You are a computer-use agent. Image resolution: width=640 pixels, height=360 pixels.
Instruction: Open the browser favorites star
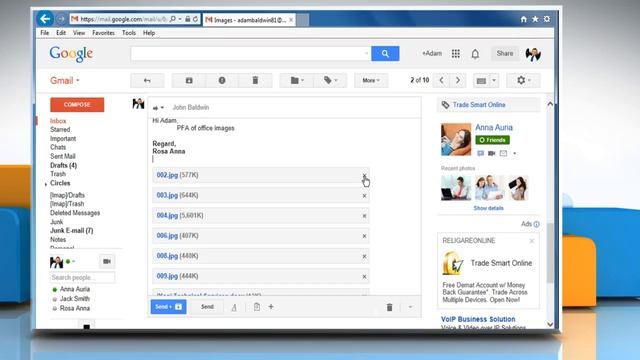click(x=535, y=19)
